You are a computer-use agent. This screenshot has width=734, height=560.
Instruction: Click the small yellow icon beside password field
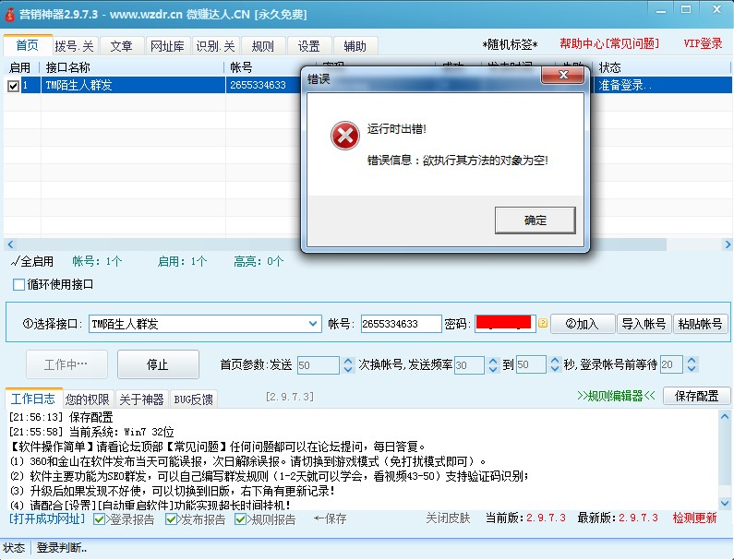[x=543, y=324]
